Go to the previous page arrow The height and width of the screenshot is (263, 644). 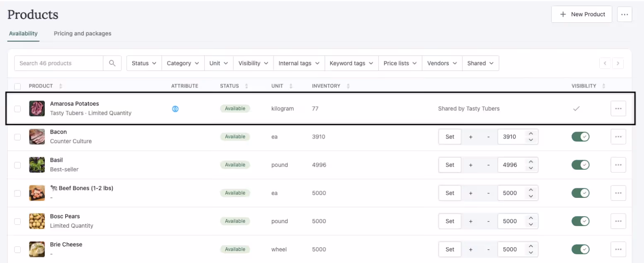click(x=605, y=63)
